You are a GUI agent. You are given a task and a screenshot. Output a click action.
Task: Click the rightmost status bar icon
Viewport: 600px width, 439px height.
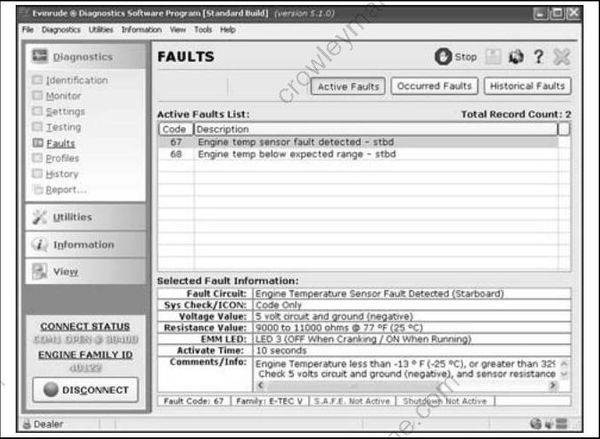[561, 424]
